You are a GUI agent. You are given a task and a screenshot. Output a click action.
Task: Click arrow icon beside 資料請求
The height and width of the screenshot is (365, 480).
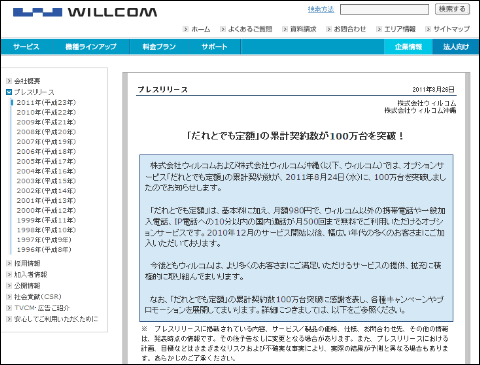pos(285,29)
